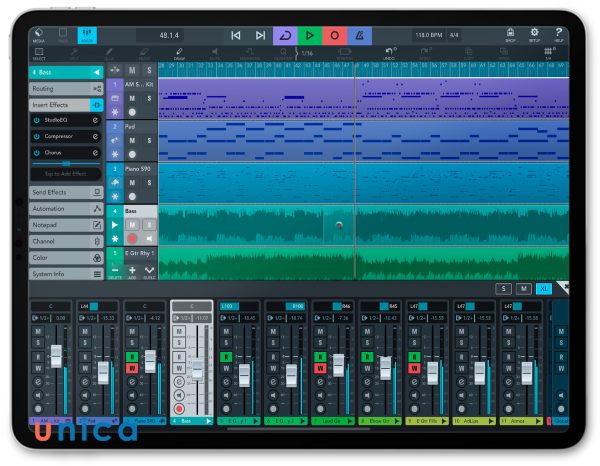Change the 1/16 quantize value

pyautogui.click(x=307, y=53)
